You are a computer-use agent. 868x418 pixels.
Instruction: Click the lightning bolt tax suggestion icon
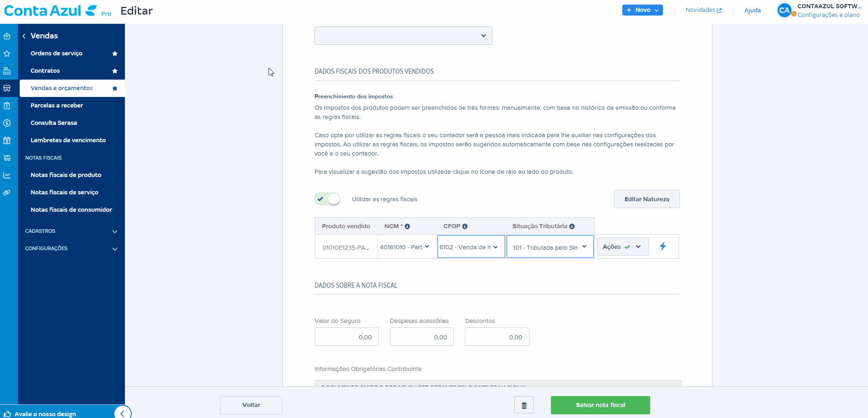coord(663,247)
